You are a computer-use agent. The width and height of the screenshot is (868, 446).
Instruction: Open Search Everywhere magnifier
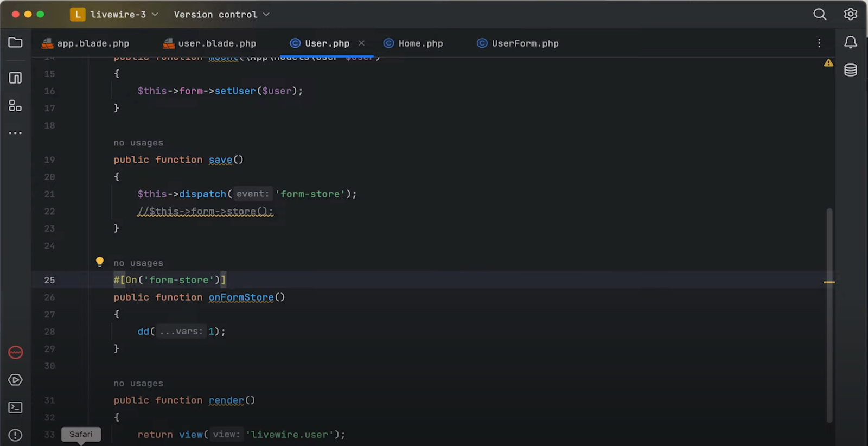pos(820,14)
